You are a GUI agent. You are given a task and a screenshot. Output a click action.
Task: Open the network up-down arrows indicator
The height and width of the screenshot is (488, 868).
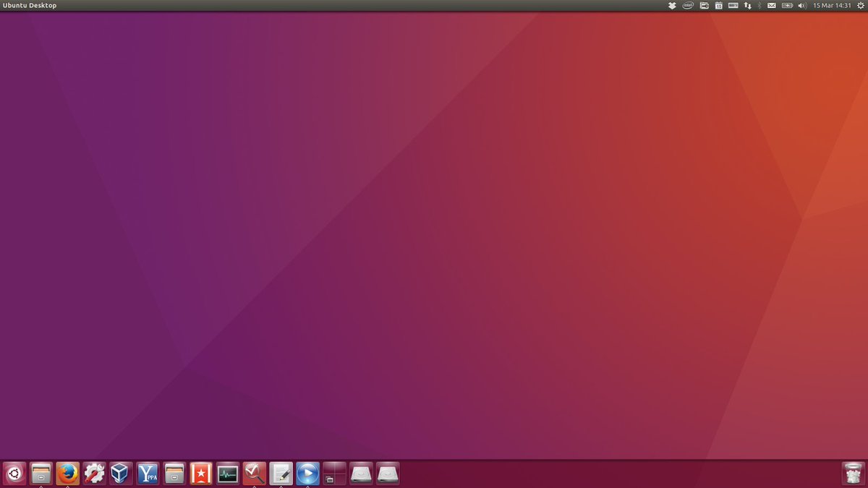click(748, 5)
